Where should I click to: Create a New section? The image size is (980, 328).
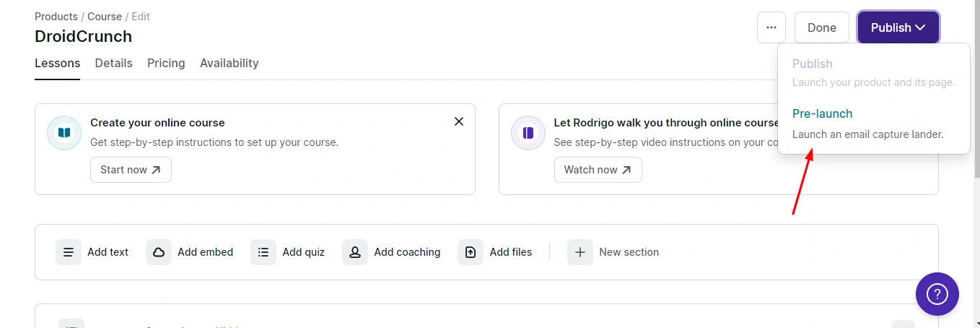coord(613,252)
